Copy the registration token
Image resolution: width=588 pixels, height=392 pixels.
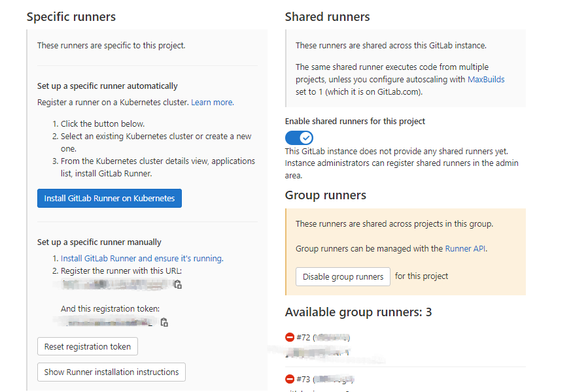coord(164,322)
